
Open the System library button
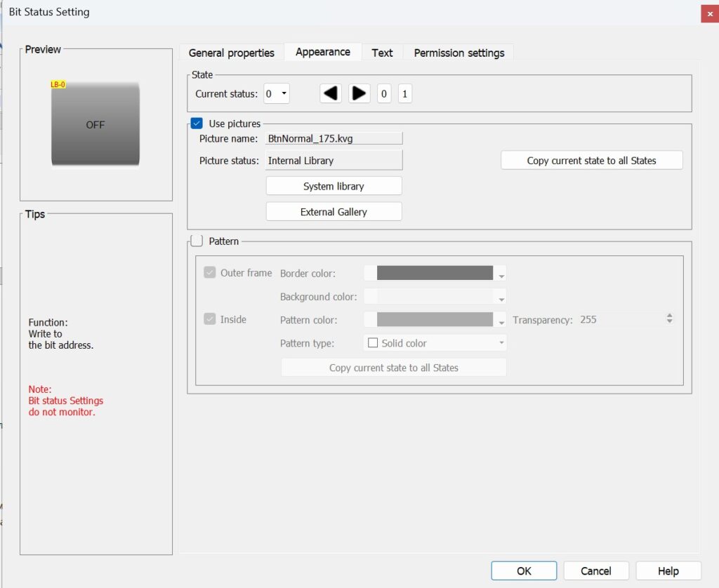[x=334, y=186]
